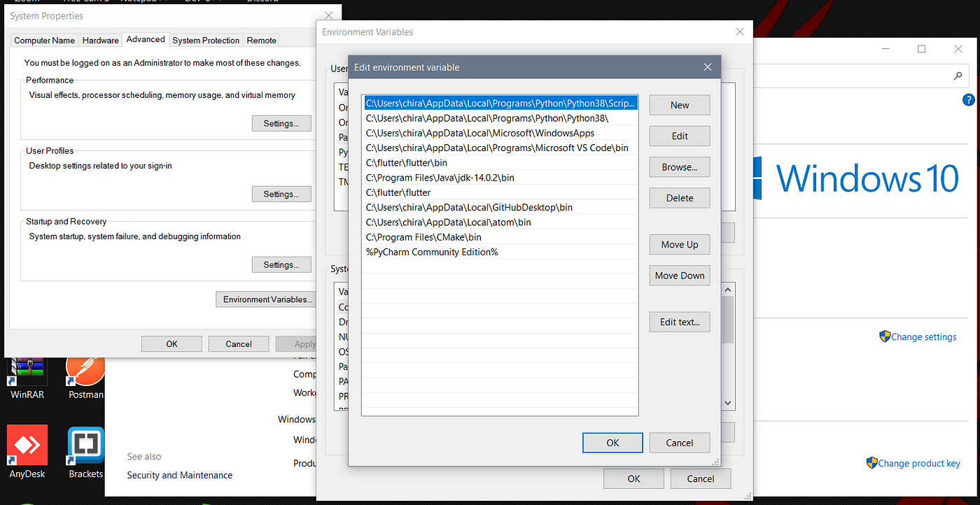Click Browse in the edit dialog
Image resolution: width=980 pixels, height=505 pixels.
[679, 166]
